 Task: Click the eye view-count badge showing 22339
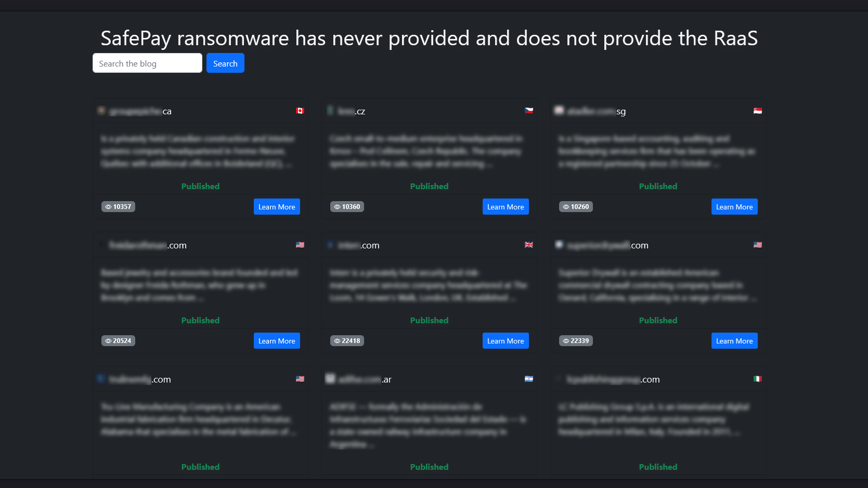coord(576,341)
